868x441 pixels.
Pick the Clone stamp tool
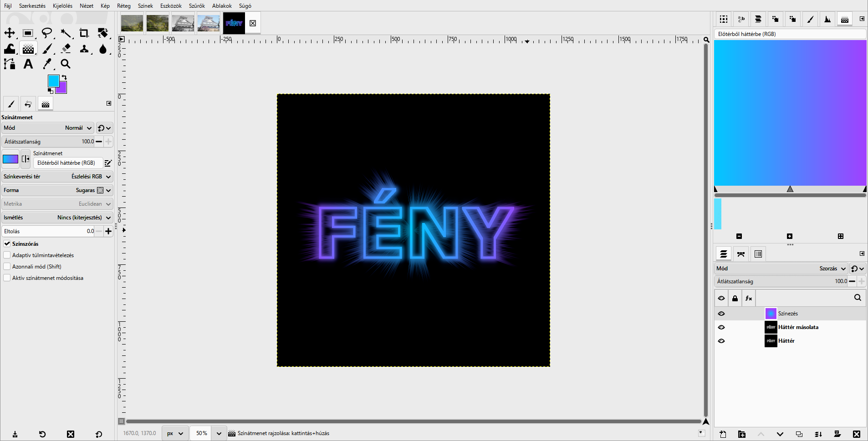84,48
